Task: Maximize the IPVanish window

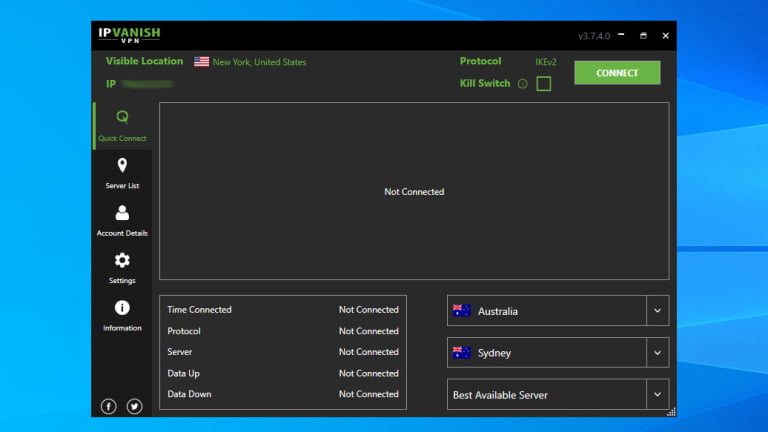Action: pos(643,35)
